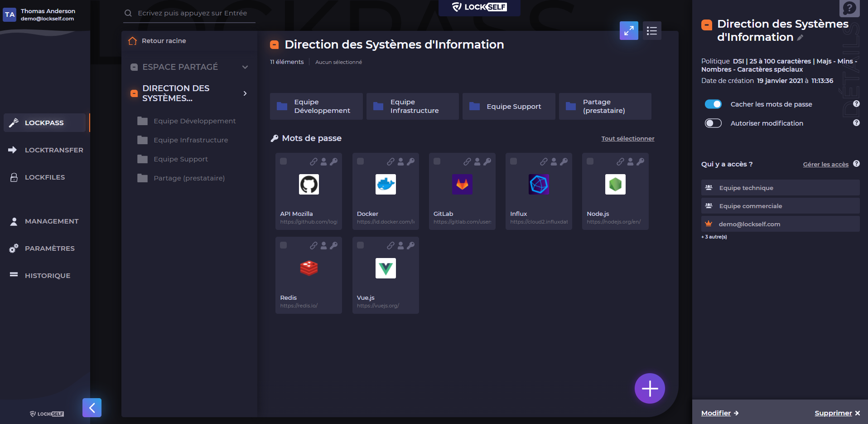Disable Cacher les mots de passe toggle
This screenshot has height=424, width=868.
[713, 104]
